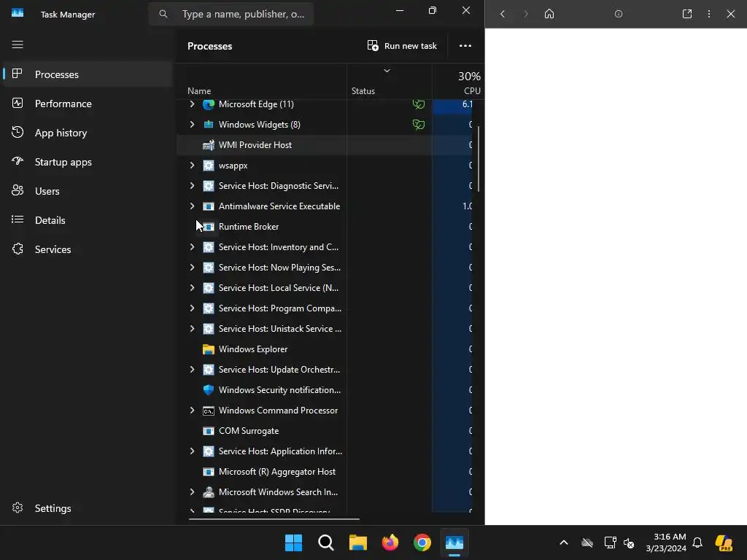Image resolution: width=747 pixels, height=560 pixels.
Task: Click efficiency mode leaf icon for Microsoft Edge
Action: pyautogui.click(x=418, y=104)
